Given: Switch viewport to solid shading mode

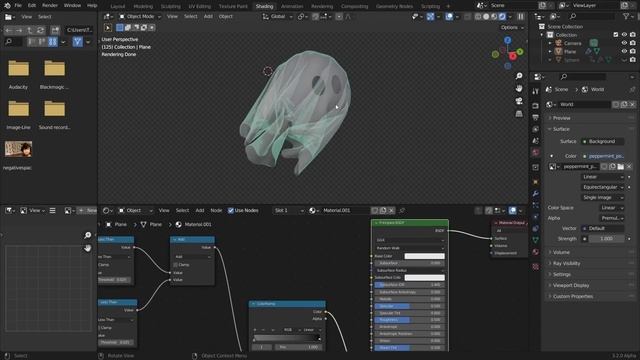Looking at the screenshot, I should [486, 17].
